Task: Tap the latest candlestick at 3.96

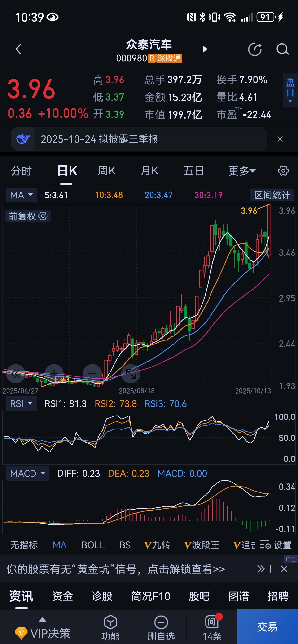Action: [x=269, y=231]
